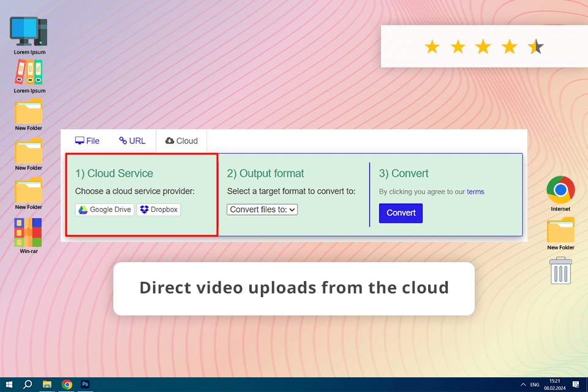
Task: Switch to the URL tab
Action: point(132,141)
